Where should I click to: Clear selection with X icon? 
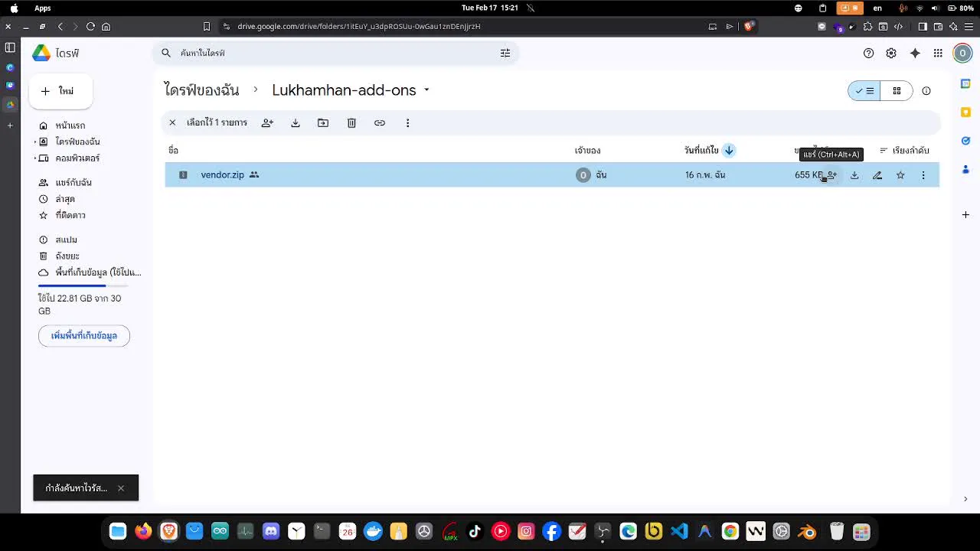coord(172,122)
